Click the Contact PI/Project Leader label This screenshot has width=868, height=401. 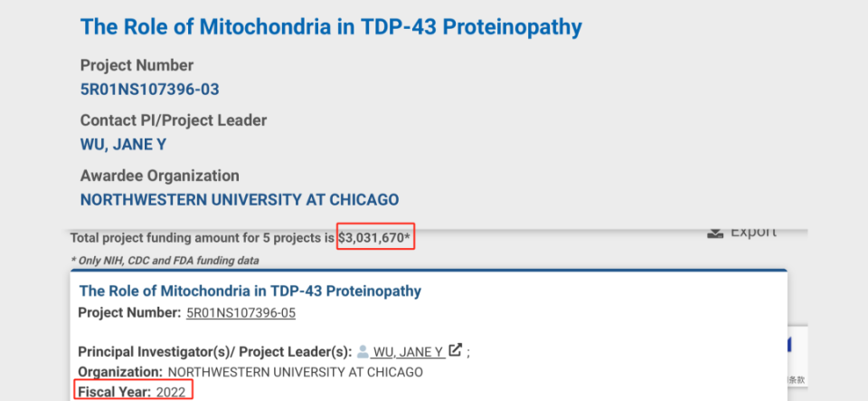[x=174, y=120]
